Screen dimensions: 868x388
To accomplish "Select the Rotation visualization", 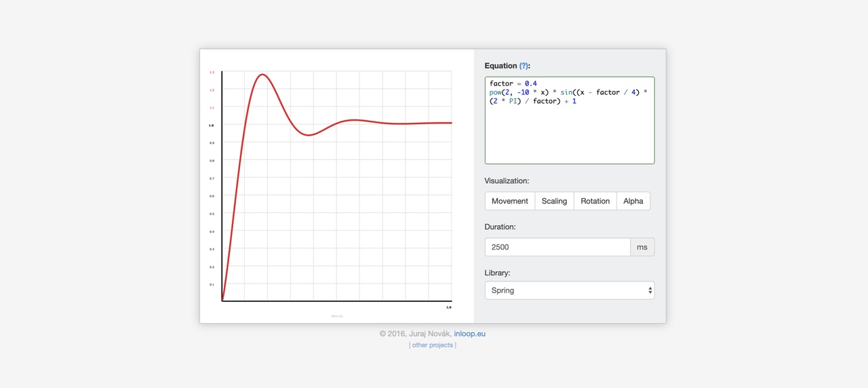I will click(x=595, y=201).
